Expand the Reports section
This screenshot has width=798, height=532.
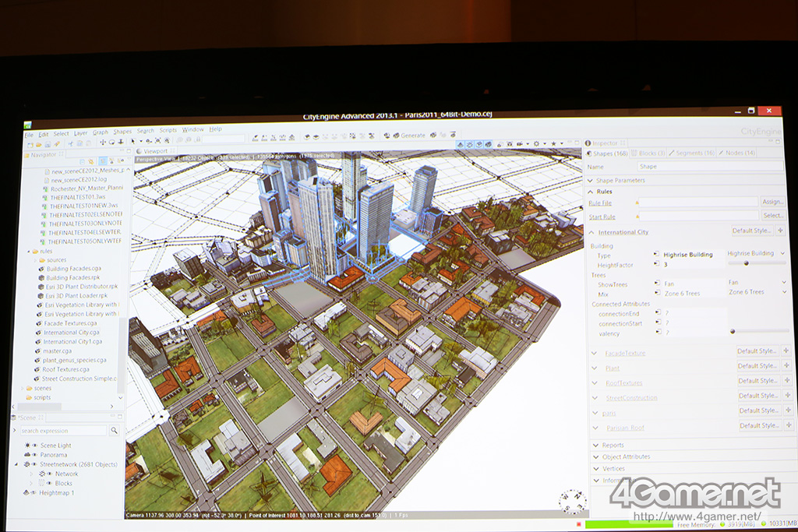click(x=613, y=445)
